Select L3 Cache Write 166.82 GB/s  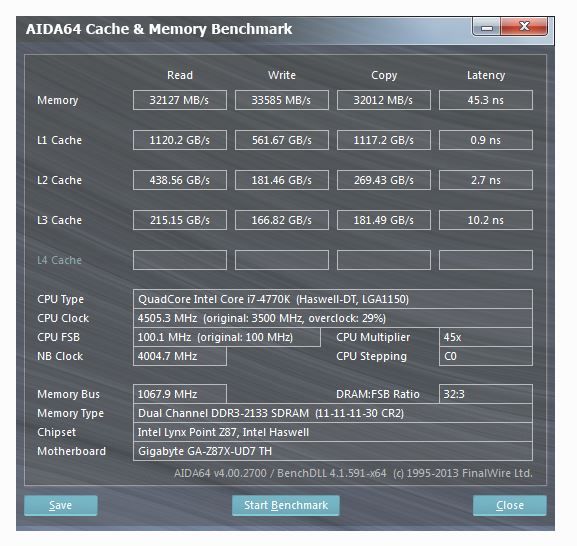coord(282,220)
